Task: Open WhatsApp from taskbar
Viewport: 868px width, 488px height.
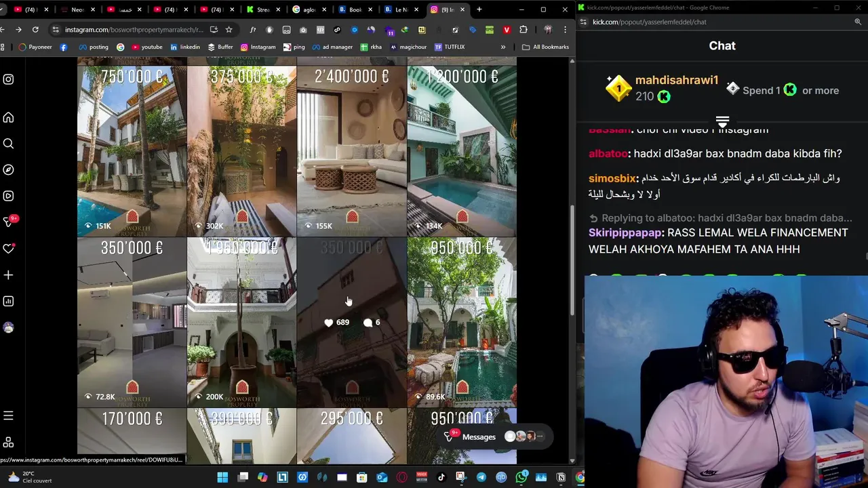Action: [x=521, y=477]
